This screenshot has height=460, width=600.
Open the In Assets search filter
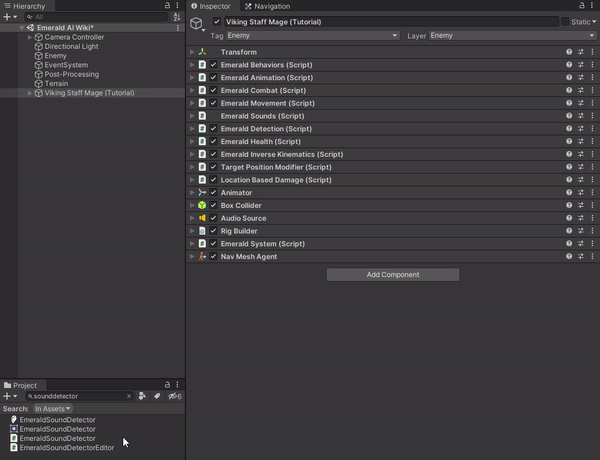[53, 409]
